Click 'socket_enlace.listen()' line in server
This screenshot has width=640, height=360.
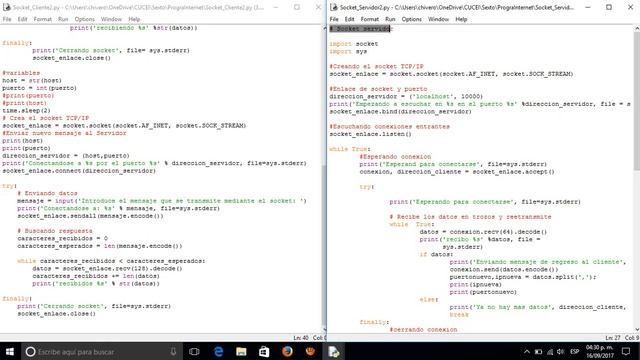pyautogui.click(x=371, y=134)
